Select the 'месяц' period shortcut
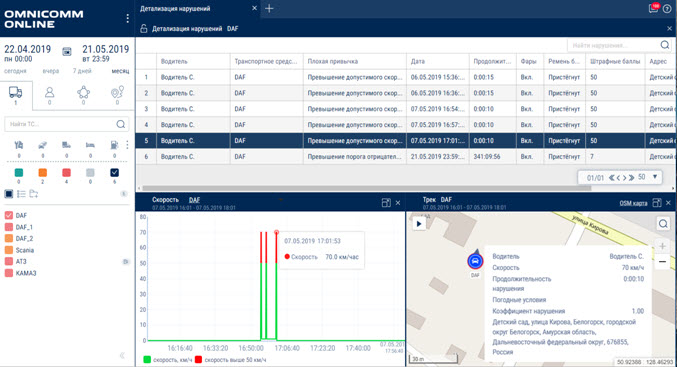This screenshot has height=367, width=677. click(120, 71)
